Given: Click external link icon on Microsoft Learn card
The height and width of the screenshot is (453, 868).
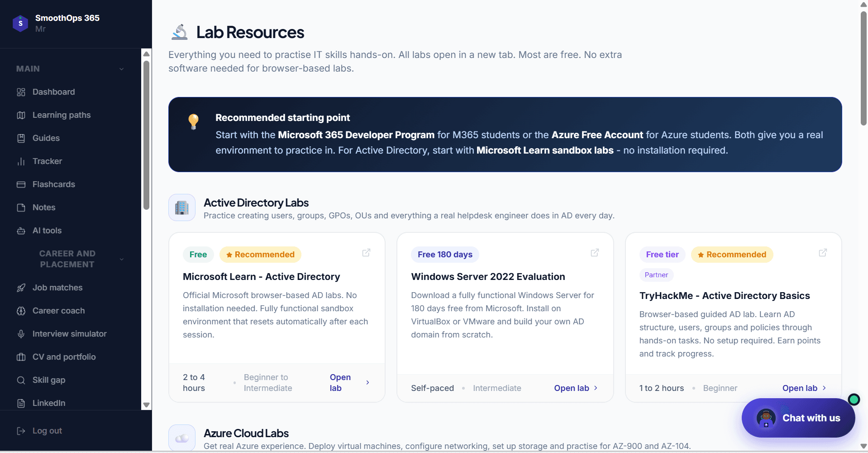Looking at the screenshot, I should pyautogui.click(x=367, y=253).
